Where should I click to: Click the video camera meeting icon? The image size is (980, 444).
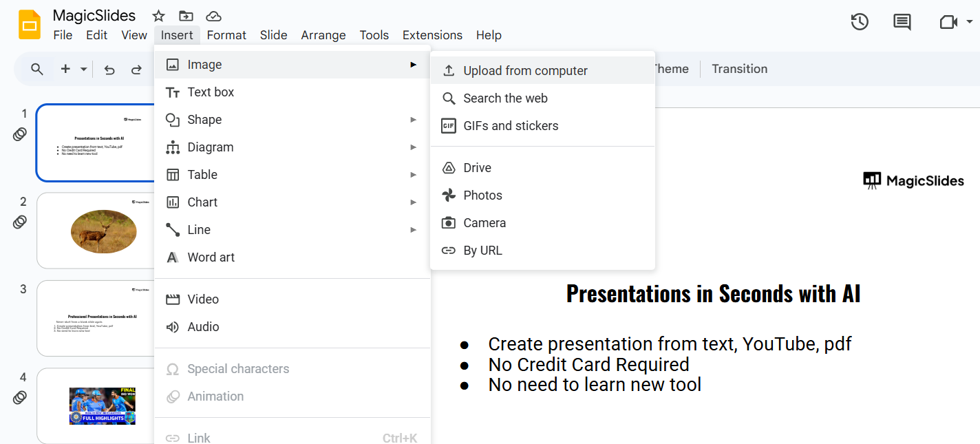pos(948,22)
